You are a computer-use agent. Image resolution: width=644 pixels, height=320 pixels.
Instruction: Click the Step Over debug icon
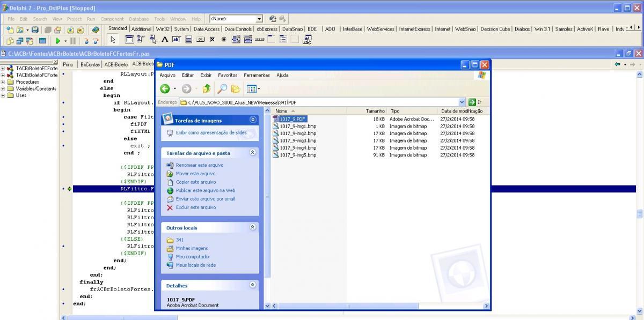tap(96, 41)
